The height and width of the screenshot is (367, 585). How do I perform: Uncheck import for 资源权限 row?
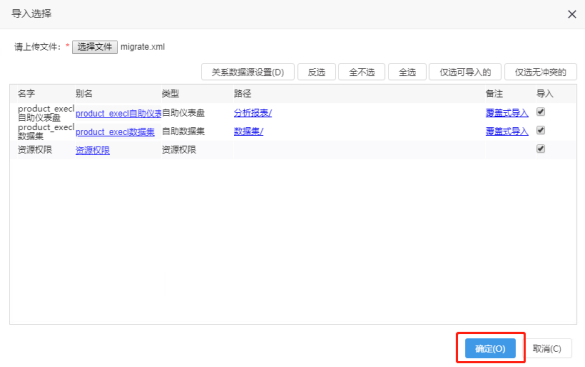[540, 149]
